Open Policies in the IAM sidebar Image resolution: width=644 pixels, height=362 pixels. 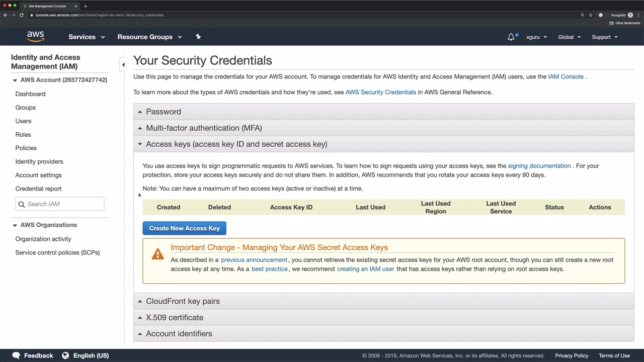click(x=26, y=148)
